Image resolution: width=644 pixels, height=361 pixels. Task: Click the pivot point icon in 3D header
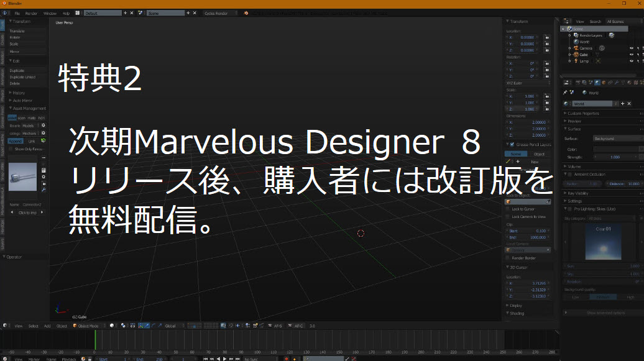(123, 326)
